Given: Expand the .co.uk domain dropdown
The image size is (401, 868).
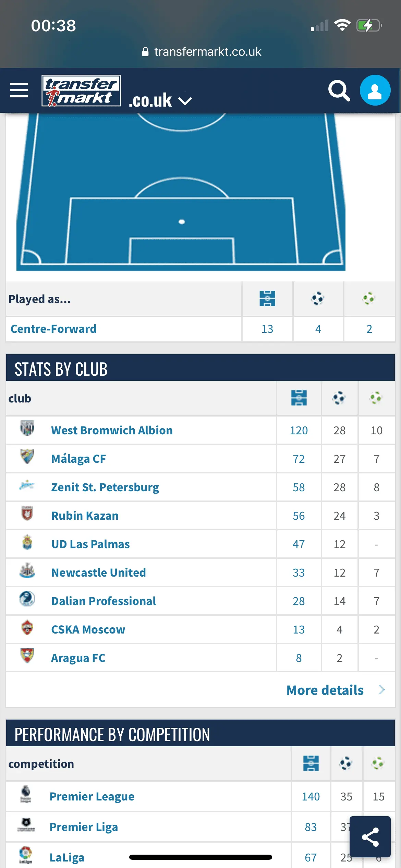Looking at the screenshot, I should tap(185, 101).
